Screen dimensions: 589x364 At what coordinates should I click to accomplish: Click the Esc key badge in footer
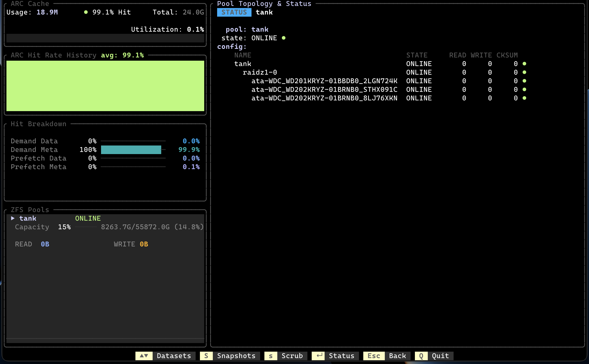click(x=374, y=356)
